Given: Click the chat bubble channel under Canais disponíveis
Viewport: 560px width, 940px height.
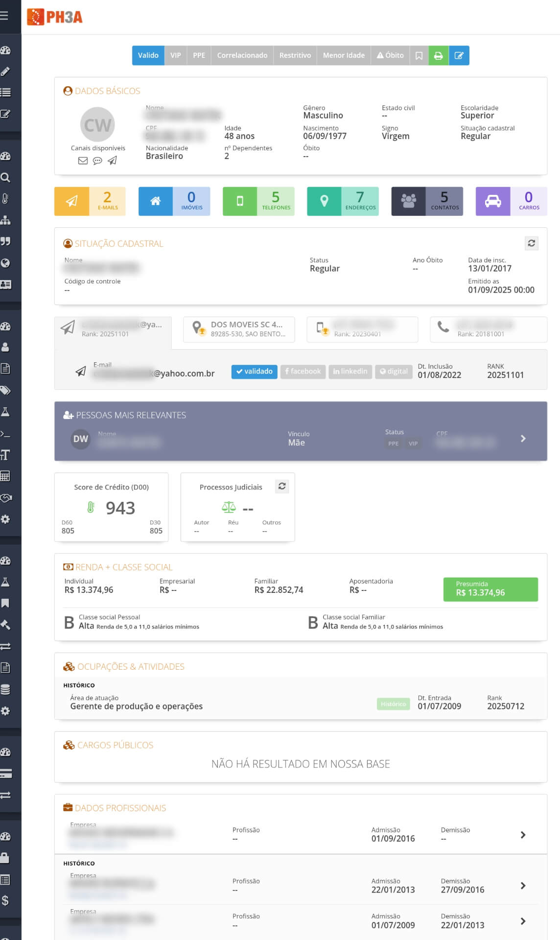Looking at the screenshot, I should coord(97,161).
